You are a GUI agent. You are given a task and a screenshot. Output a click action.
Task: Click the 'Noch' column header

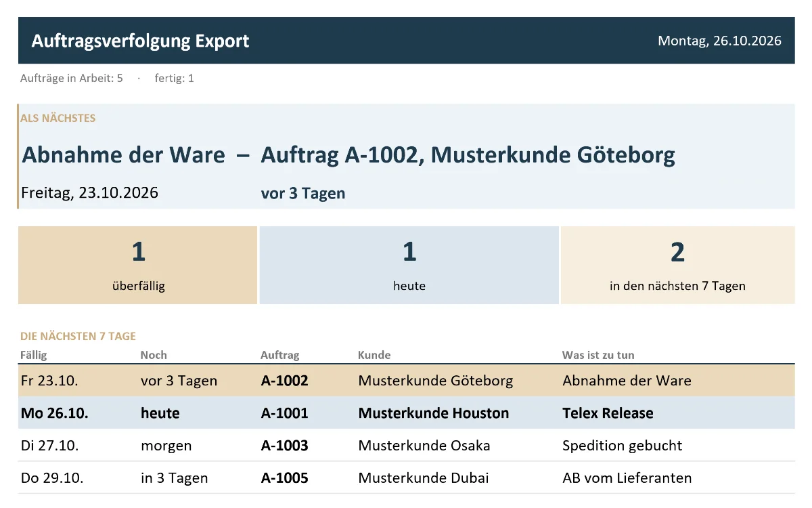tap(154, 355)
